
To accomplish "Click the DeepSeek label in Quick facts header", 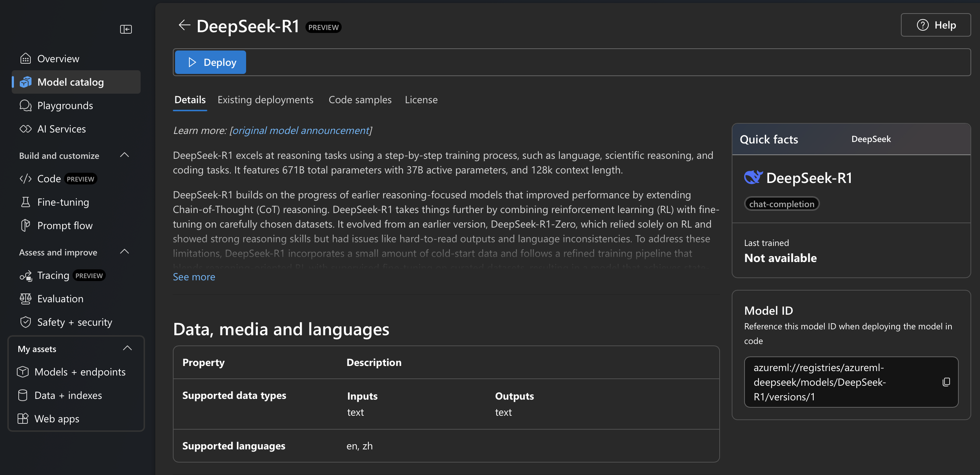I will pos(871,139).
